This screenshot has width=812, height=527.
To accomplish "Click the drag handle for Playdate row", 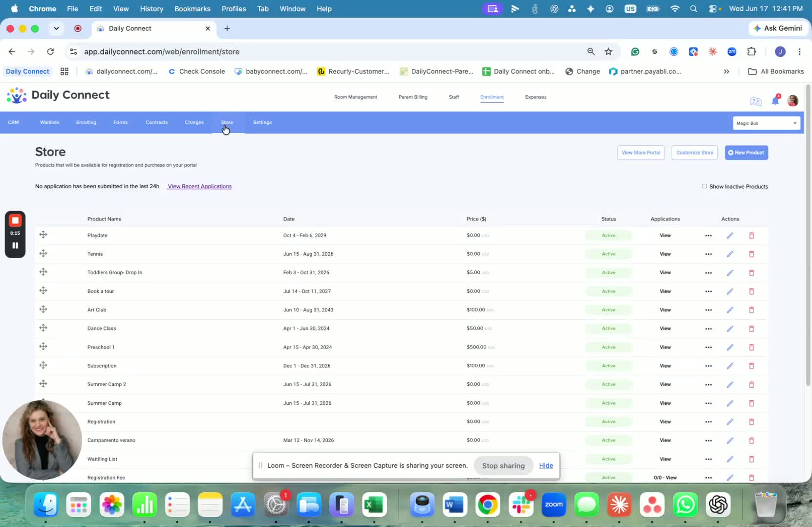I will point(43,235).
